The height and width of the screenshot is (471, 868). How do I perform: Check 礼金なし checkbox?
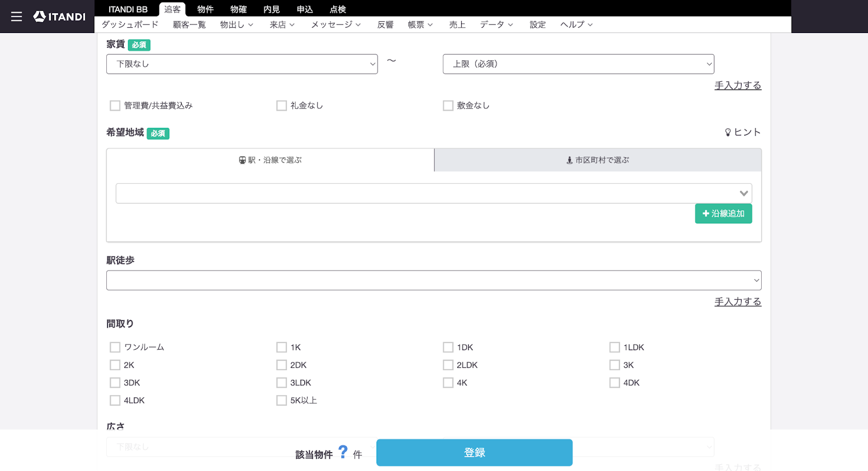(x=282, y=106)
